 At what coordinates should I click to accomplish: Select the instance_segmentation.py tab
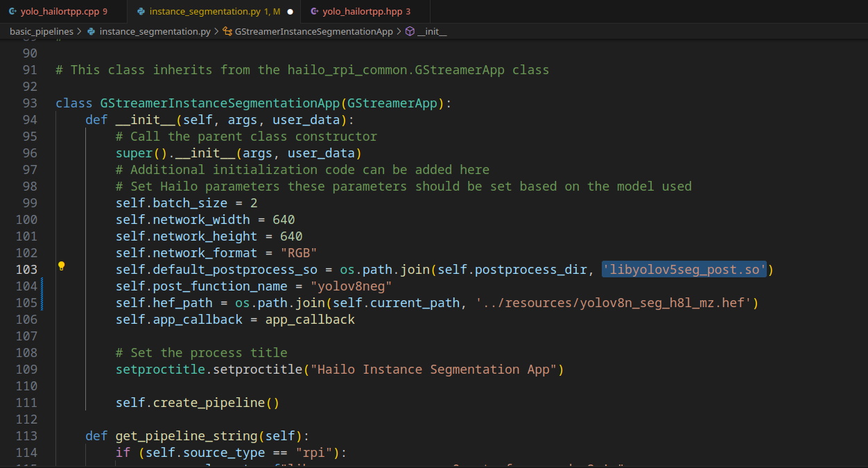tap(205, 12)
